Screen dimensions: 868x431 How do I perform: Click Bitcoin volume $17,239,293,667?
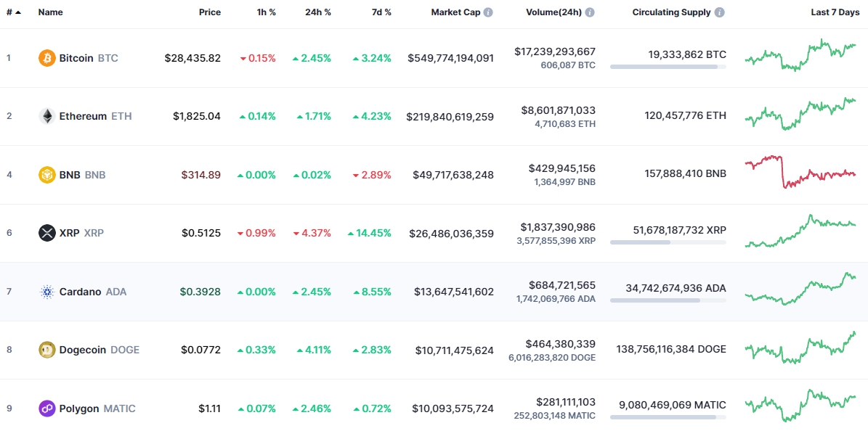click(x=555, y=52)
